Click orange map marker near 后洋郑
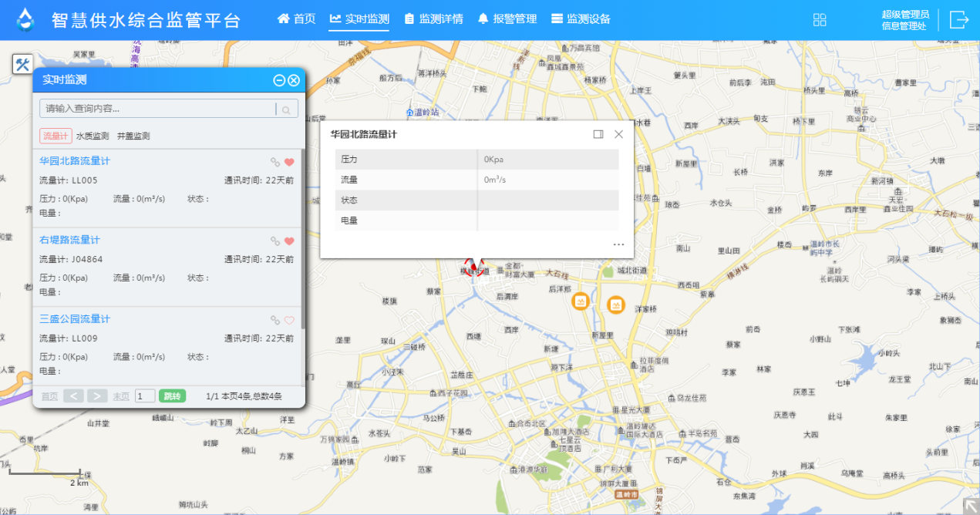 click(x=581, y=301)
